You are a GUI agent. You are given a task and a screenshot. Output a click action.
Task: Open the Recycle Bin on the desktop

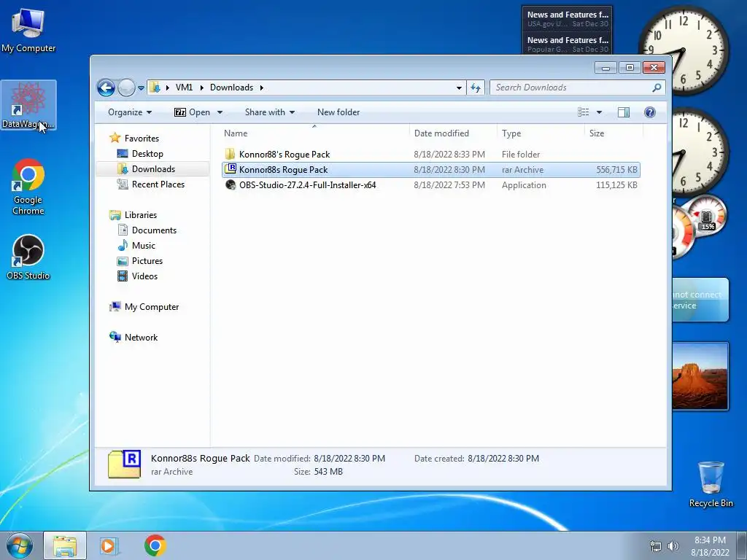(711, 484)
